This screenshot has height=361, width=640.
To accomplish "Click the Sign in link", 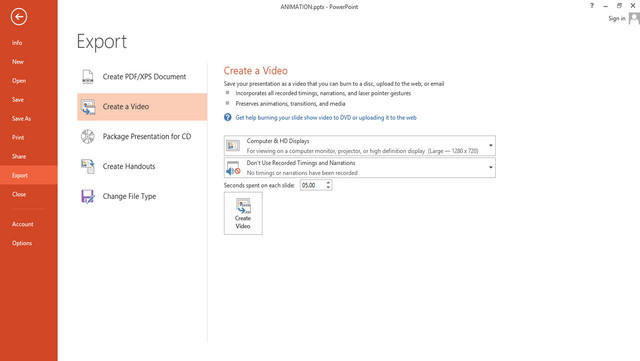I will [x=617, y=18].
